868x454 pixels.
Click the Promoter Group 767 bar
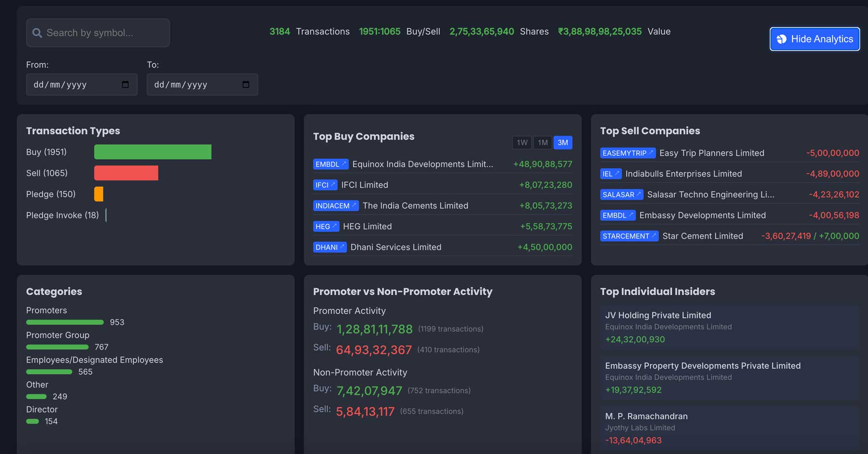[x=57, y=347]
